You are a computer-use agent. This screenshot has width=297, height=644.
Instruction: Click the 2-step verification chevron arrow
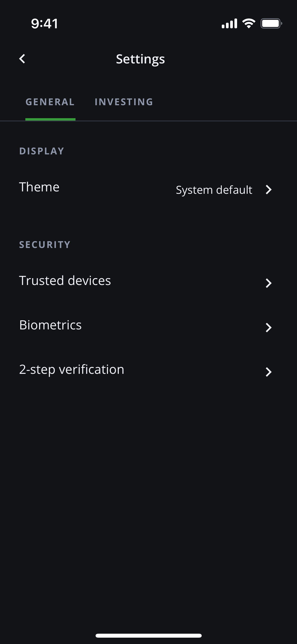click(268, 372)
